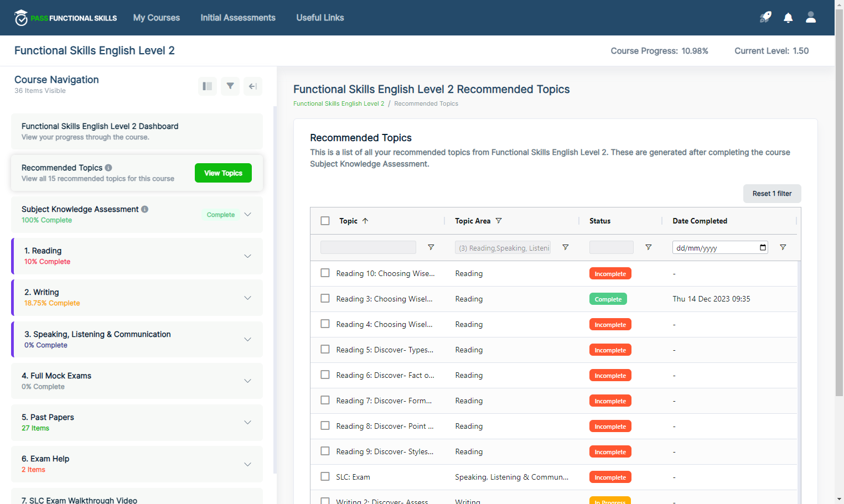Click the Complete status badge for Reading 3
The width and height of the screenshot is (844, 504).
coord(608,299)
